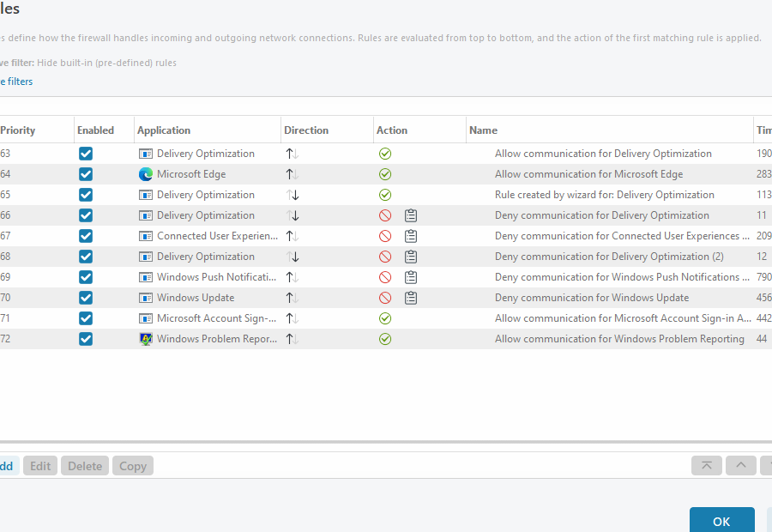Click the Windows Problem Reporting application icon
This screenshot has height=532, width=772.
(x=146, y=339)
